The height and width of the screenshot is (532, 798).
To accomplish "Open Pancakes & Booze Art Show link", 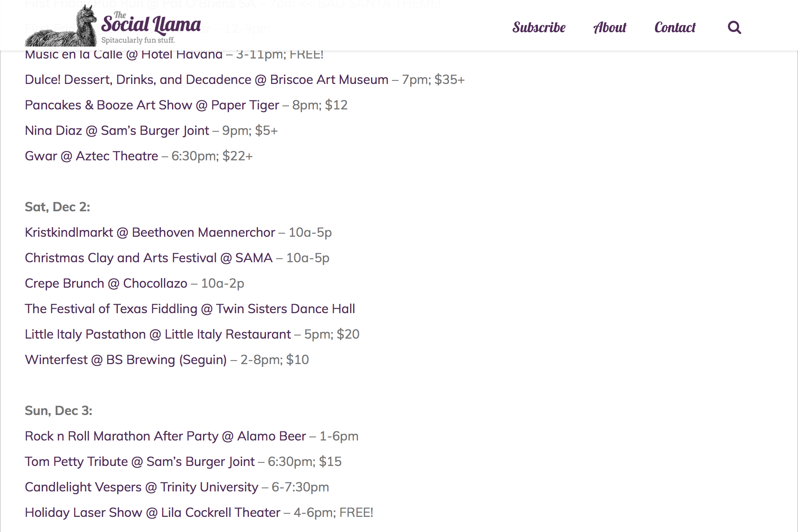I will pos(152,105).
